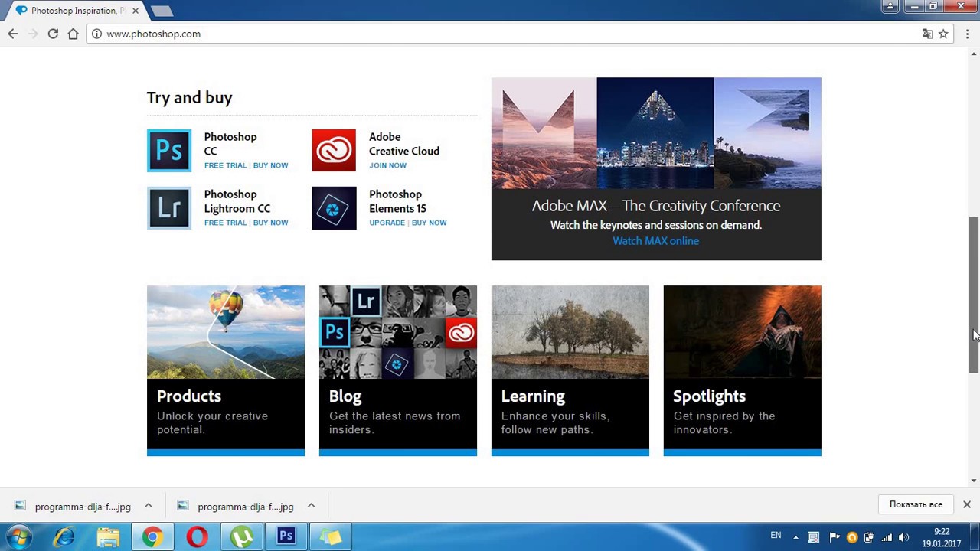Click BUY NOW under Photoshop CC
The width and height of the screenshot is (980, 551).
click(270, 165)
